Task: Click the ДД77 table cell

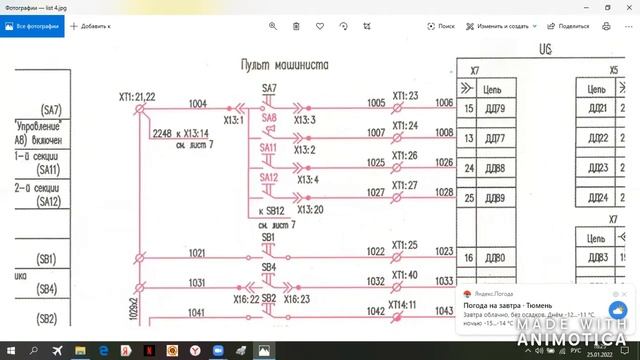Action: click(x=495, y=138)
